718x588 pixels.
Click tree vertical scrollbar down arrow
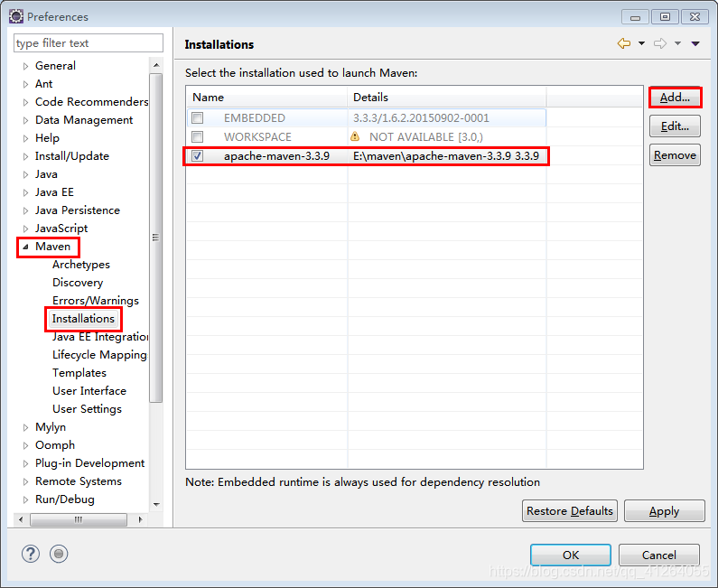[156, 505]
